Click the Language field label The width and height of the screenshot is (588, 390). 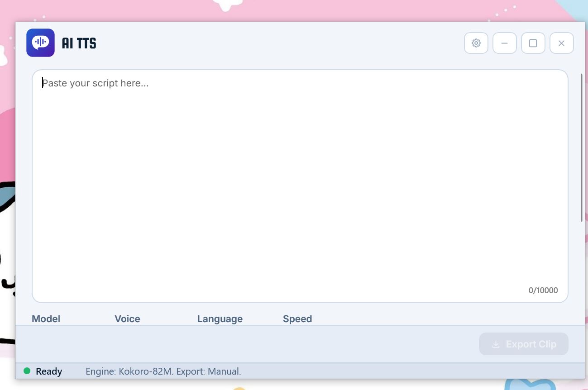(x=220, y=319)
